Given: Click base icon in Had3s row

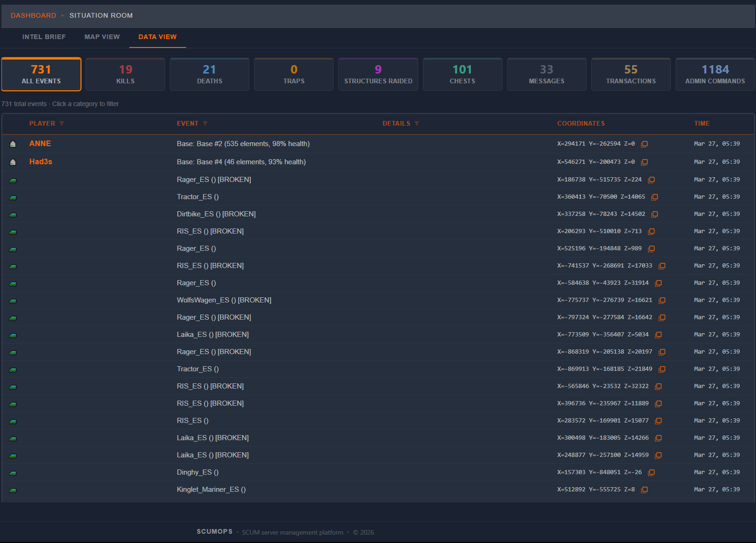Looking at the screenshot, I should 13,162.
